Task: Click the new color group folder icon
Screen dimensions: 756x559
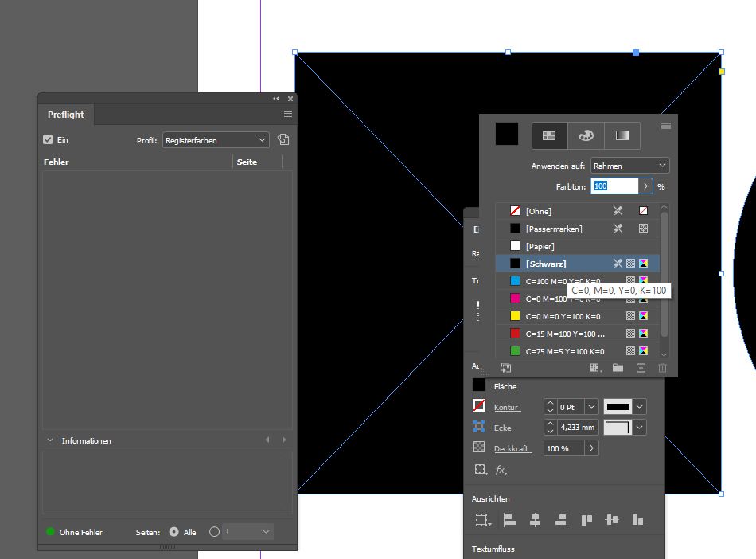Action: pyautogui.click(x=618, y=368)
